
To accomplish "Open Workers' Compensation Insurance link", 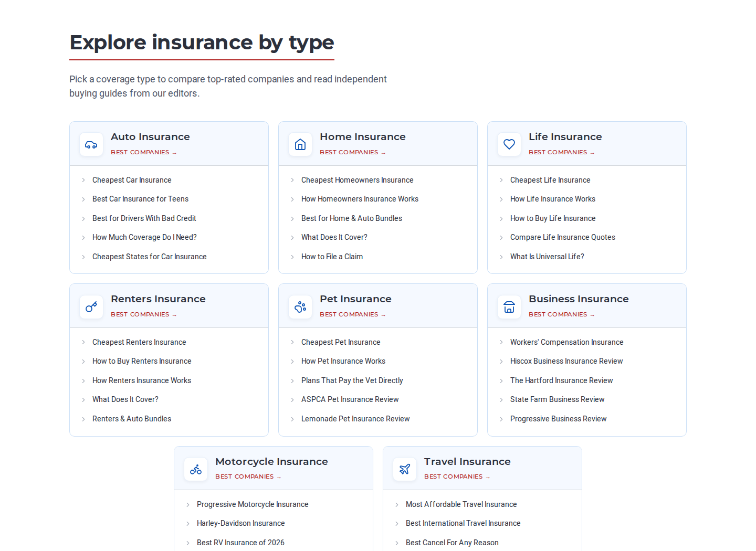I will point(566,342).
